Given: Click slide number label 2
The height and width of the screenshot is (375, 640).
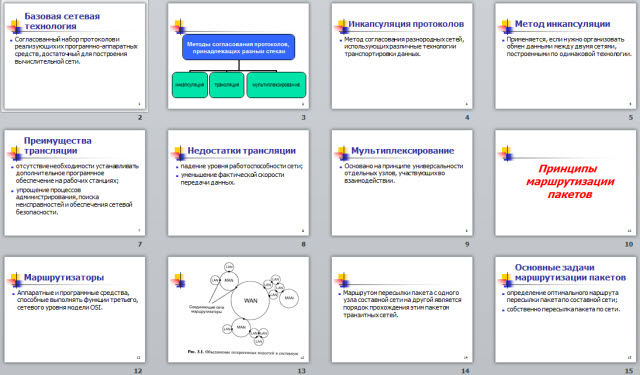Looking at the screenshot, I should (x=140, y=118).
